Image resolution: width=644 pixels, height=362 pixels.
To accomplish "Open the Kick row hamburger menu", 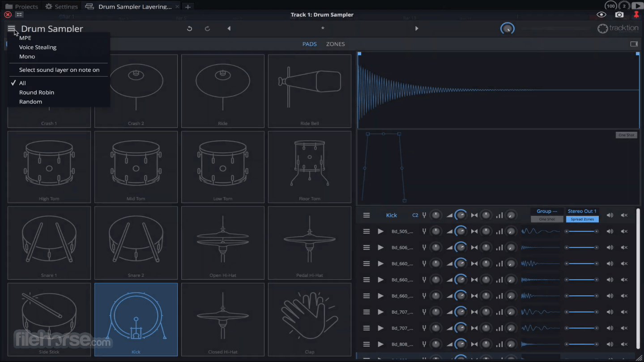I will tap(367, 215).
